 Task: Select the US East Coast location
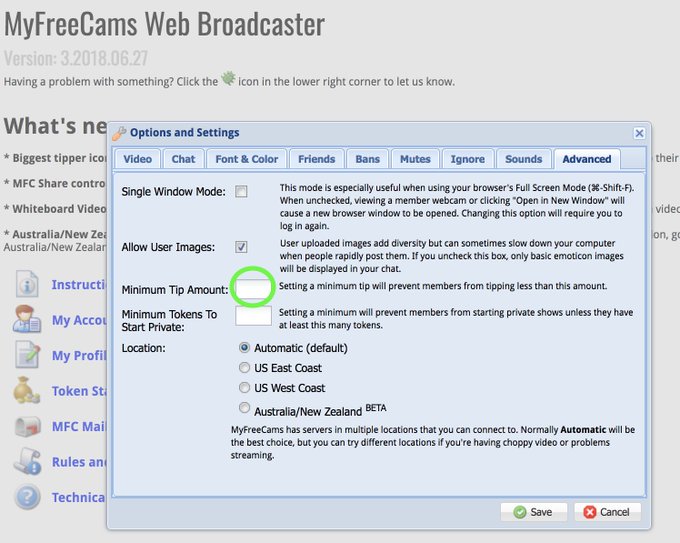(x=245, y=368)
